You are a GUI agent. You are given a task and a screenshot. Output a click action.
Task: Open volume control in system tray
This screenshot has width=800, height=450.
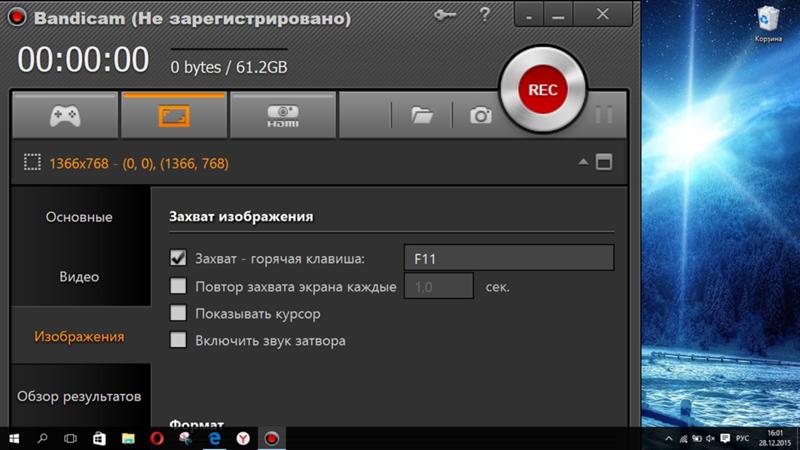pyautogui.click(x=710, y=439)
